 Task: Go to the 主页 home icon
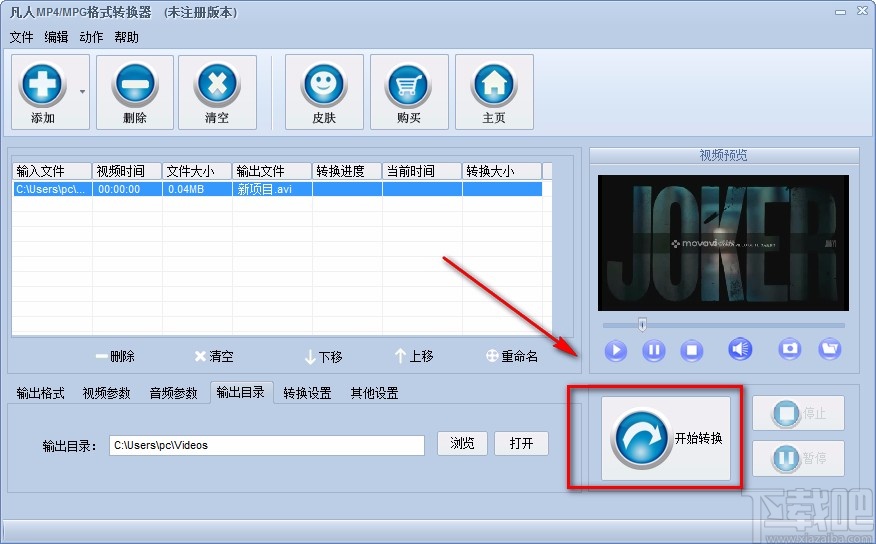pyautogui.click(x=494, y=85)
